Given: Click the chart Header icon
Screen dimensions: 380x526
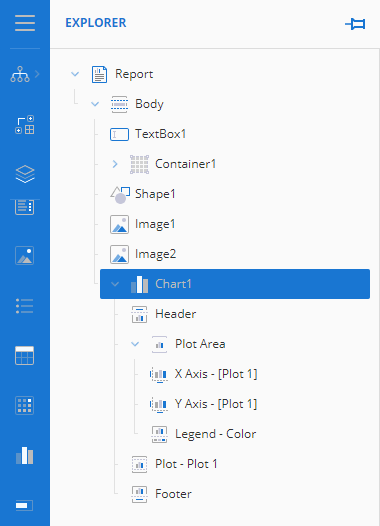Looking at the screenshot, I should 140,314.
